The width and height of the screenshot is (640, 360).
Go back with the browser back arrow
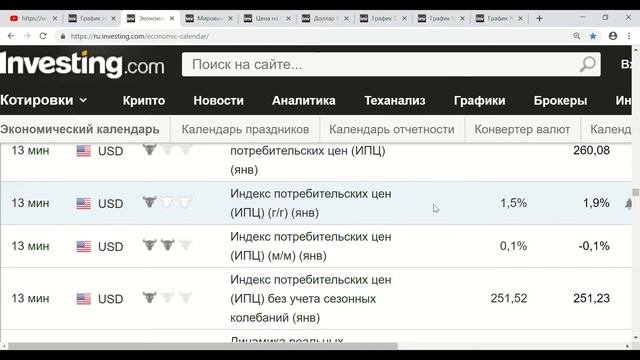[x=11, y=36]
